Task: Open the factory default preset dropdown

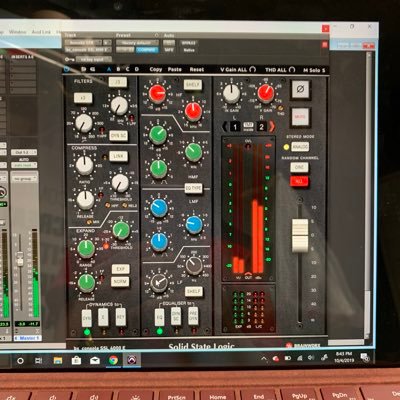Action: tap(137, 43)
